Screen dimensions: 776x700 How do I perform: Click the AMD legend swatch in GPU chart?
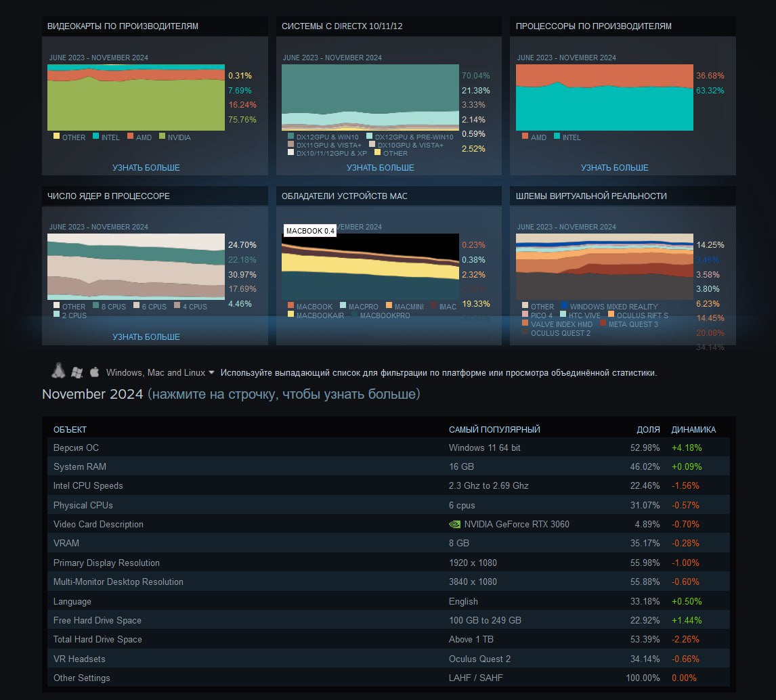pos(130,136)
